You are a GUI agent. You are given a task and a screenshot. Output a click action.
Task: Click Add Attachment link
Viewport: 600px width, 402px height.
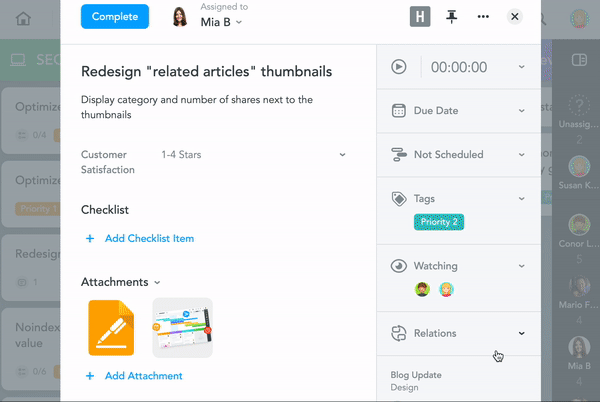[143, 376]
